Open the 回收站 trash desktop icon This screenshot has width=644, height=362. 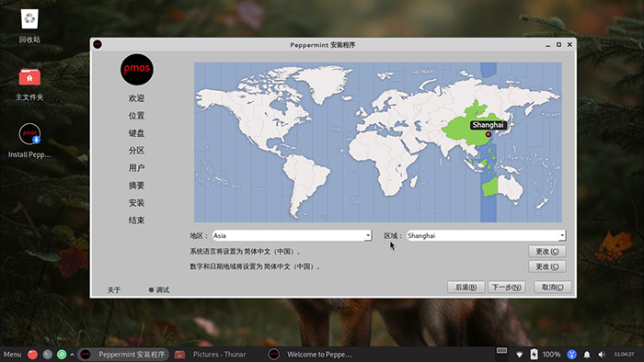coord(29,27)
